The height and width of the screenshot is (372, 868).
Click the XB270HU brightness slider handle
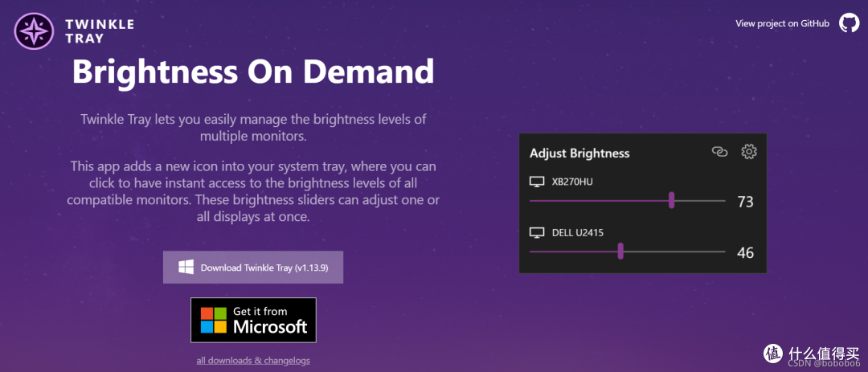pyautogui.click(x=671, y=201)
